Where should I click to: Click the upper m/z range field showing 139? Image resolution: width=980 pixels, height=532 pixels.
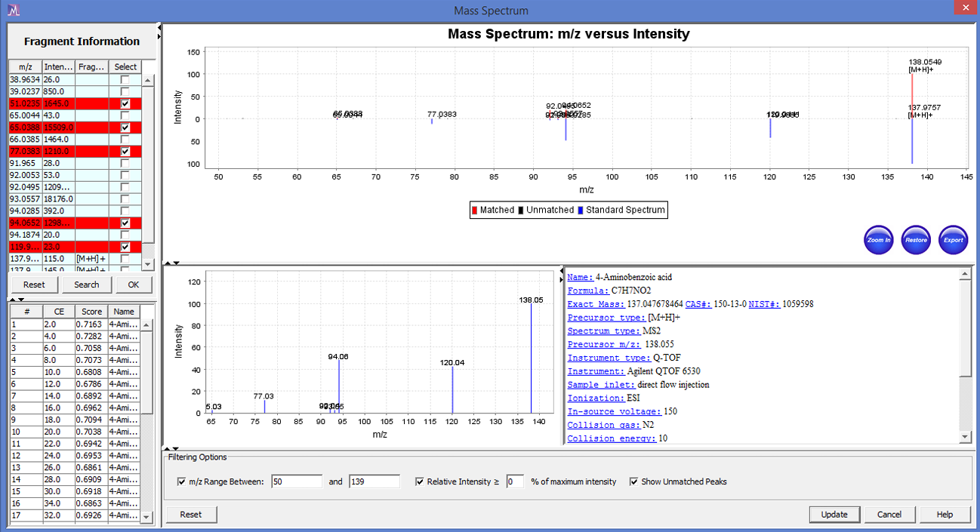(374, 481)
